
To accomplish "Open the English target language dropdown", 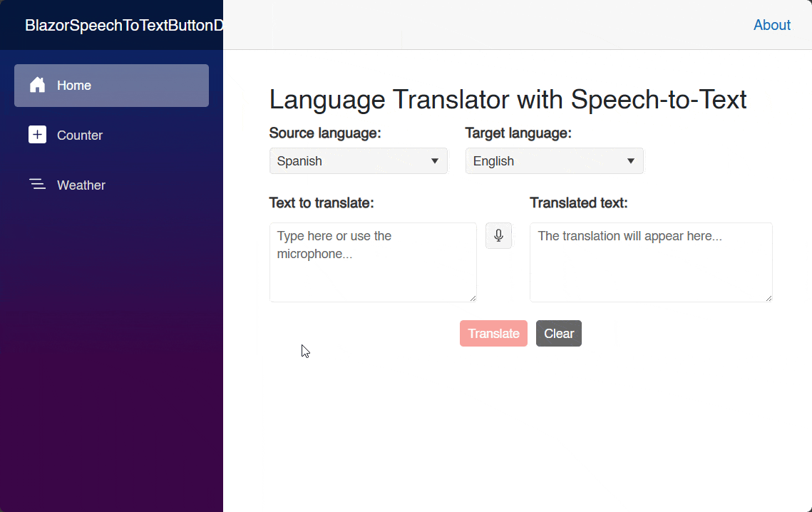I will (554, 160).
